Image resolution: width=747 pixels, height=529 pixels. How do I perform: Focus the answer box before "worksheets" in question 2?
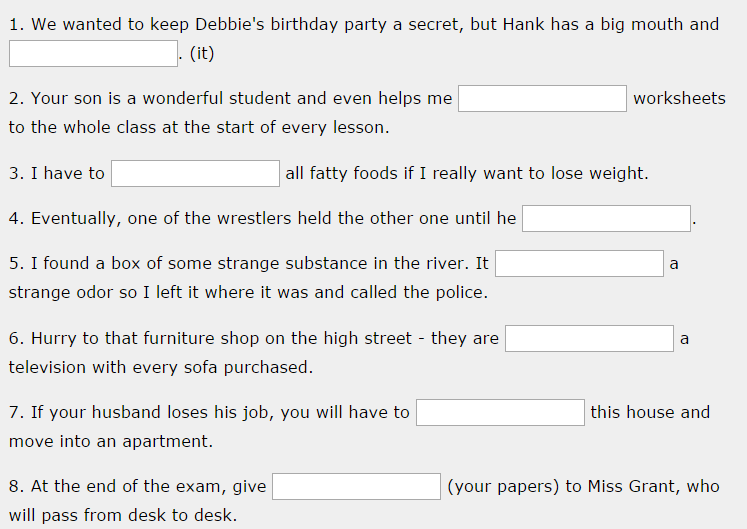pos(542,99)
